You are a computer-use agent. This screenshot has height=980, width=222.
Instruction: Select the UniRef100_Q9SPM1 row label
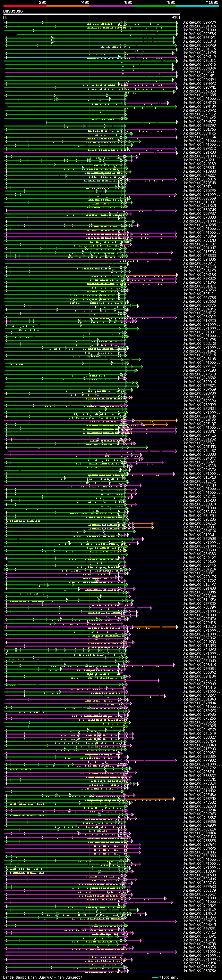tap(199, 87)
